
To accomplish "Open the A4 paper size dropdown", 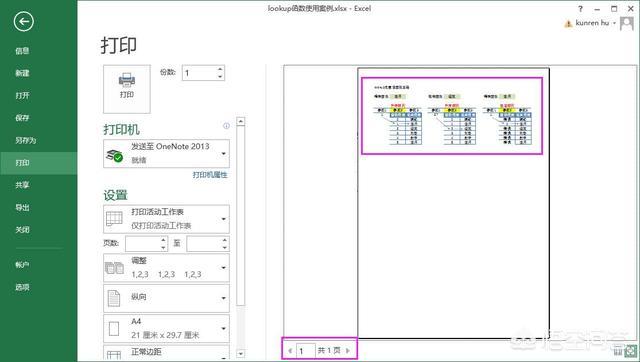I will pos(167,328).
